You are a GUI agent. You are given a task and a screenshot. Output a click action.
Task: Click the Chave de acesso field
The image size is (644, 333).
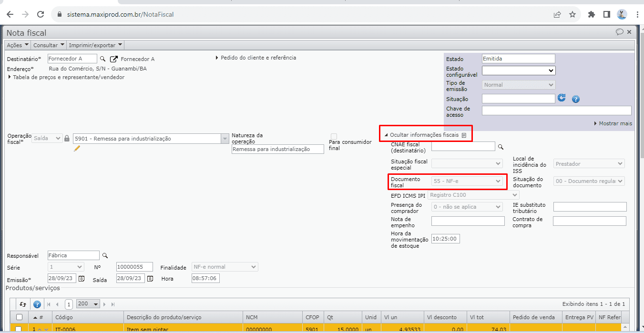[556, 111]
